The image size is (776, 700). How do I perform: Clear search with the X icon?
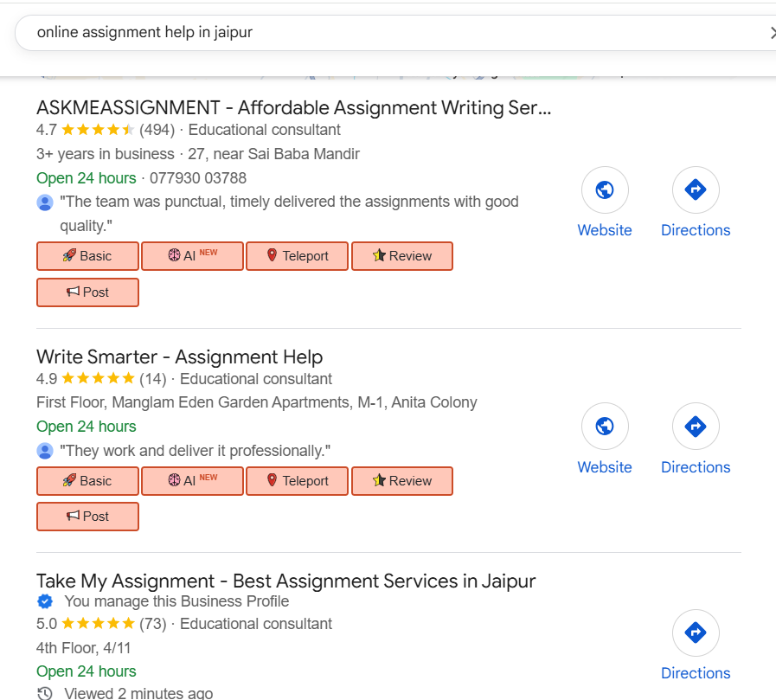click(x=772, y=33)
